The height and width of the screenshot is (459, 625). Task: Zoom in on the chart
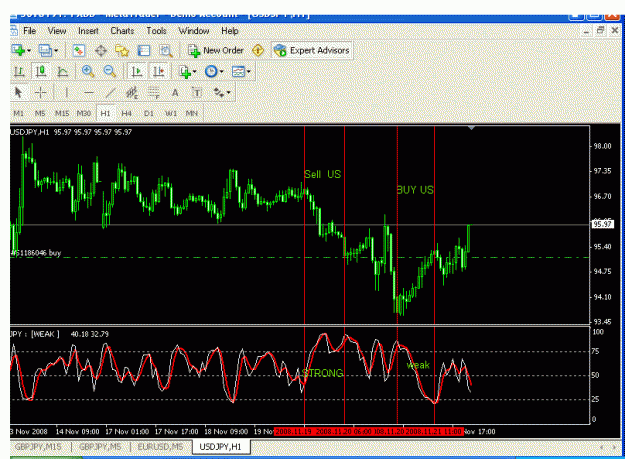coord(88,72)
